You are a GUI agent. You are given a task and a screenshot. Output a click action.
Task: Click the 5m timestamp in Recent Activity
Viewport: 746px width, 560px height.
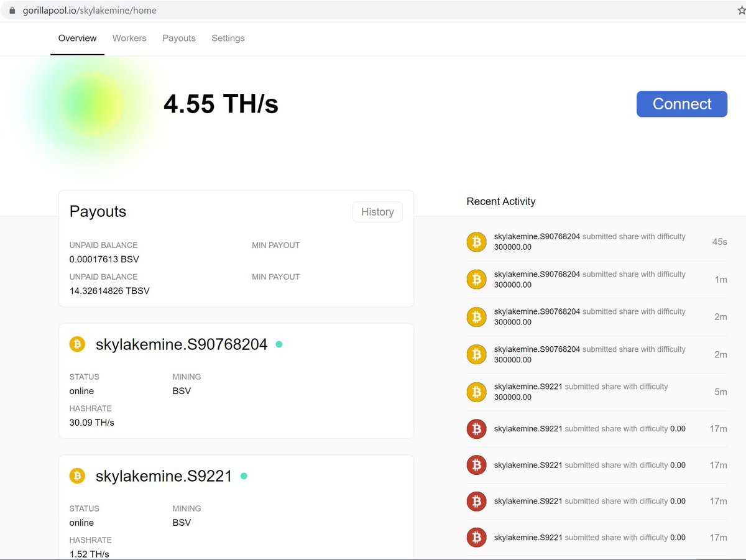(x=721, y=392)
